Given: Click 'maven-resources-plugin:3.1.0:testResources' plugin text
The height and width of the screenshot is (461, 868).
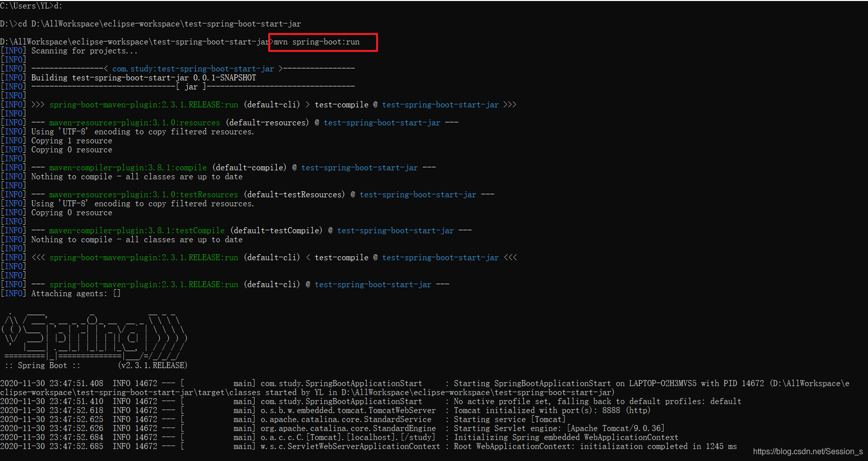Looking at the screenshot, I should pyautogui.click(x=143, y=195).
